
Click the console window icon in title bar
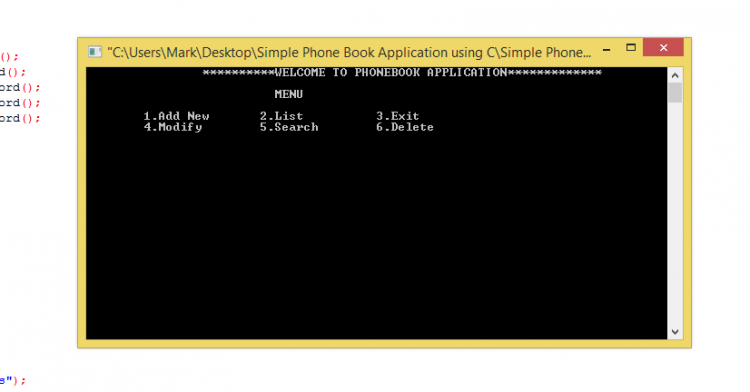coord(95,52)
